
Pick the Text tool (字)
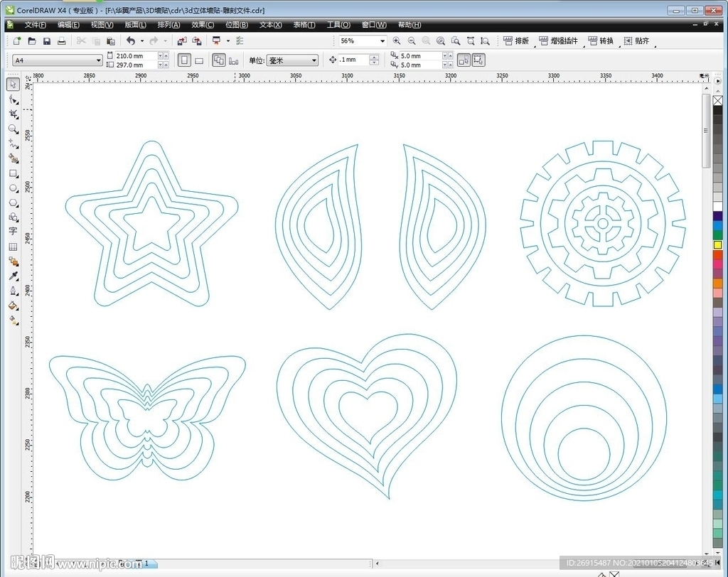coord(13,232)
